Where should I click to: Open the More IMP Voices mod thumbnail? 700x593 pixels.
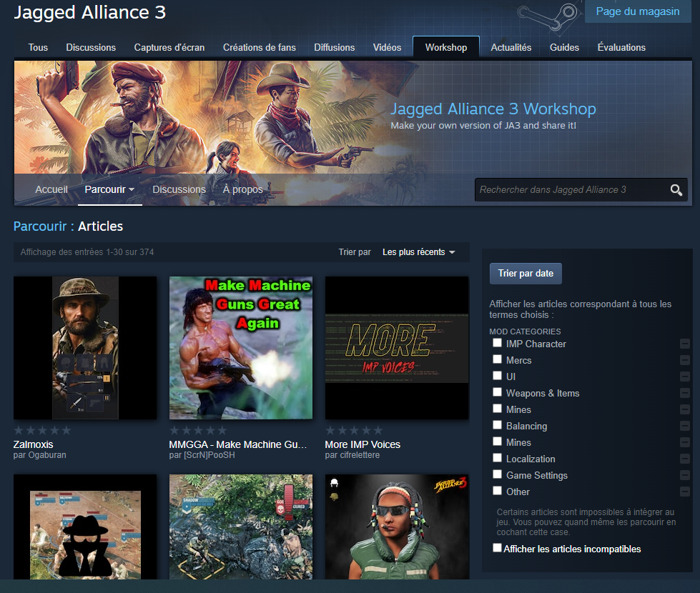click(x=397, y=348)
